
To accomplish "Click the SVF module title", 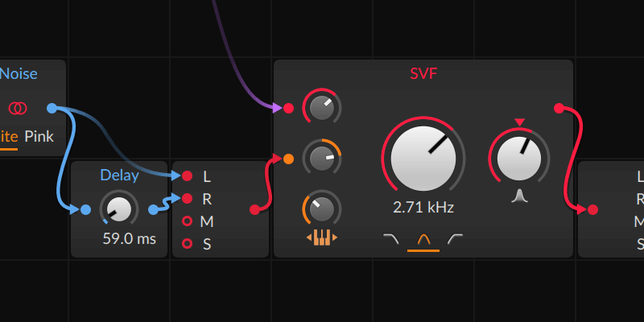I will (423, 74).
